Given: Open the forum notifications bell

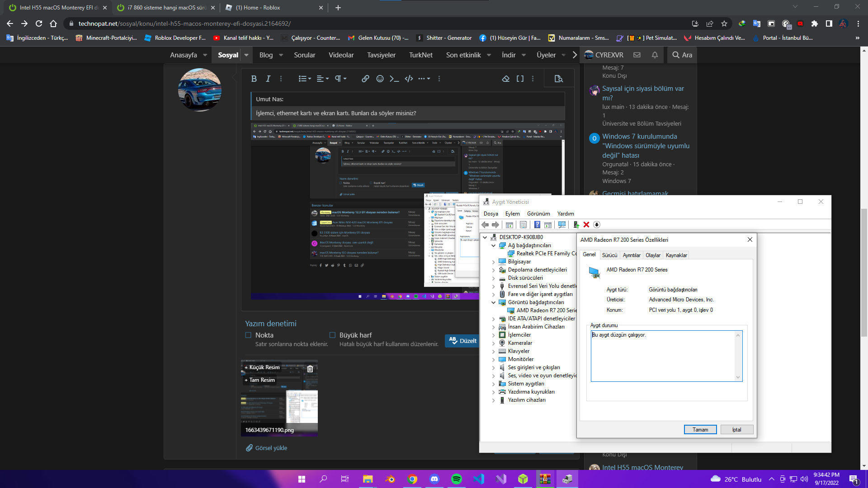Looking at the screenshot, I should point(655,55).
